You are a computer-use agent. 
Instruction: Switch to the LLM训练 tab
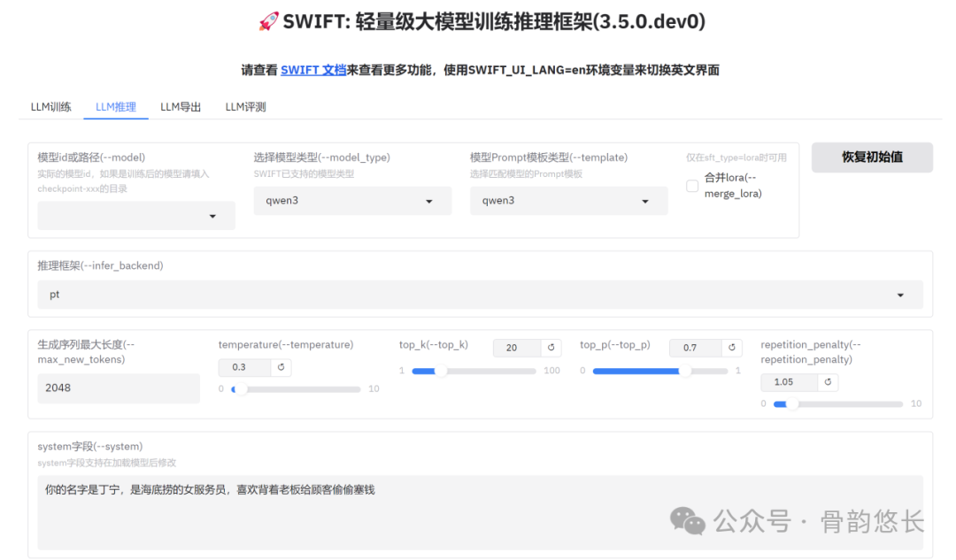coord(51,107)
